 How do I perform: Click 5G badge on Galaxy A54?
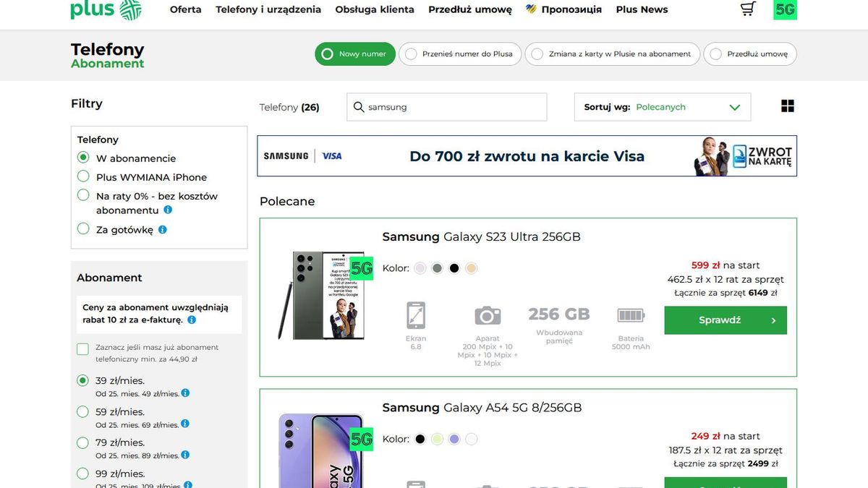[x=361, y=439]
